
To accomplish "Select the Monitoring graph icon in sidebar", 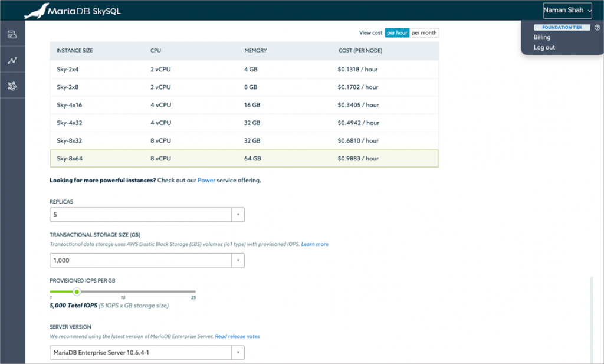I will 12,59.
